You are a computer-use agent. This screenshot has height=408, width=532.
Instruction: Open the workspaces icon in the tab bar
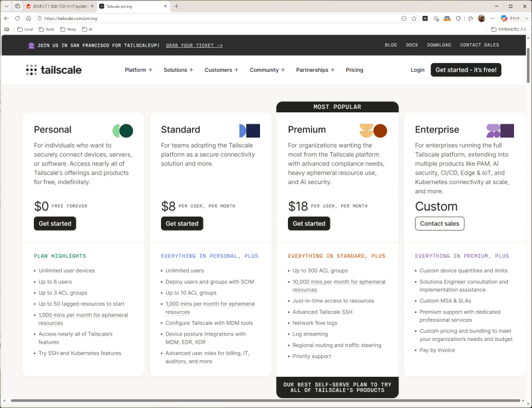point(17,6)
